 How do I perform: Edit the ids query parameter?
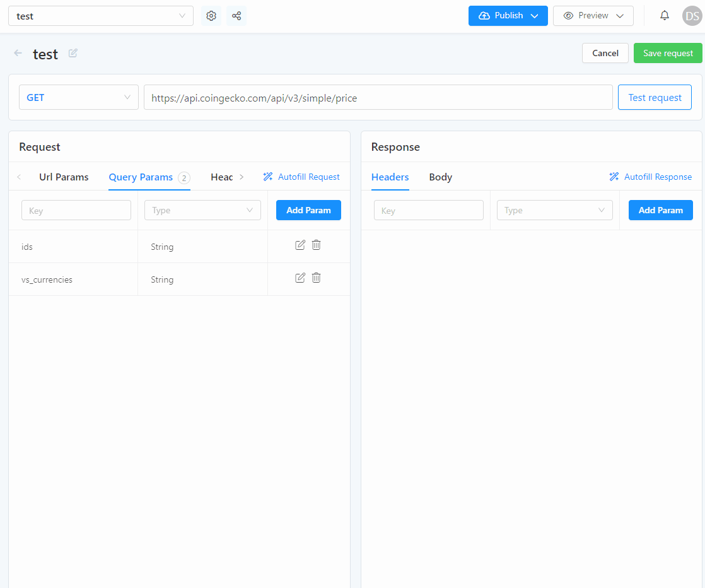pyautogui.click(x=300, y=245)
